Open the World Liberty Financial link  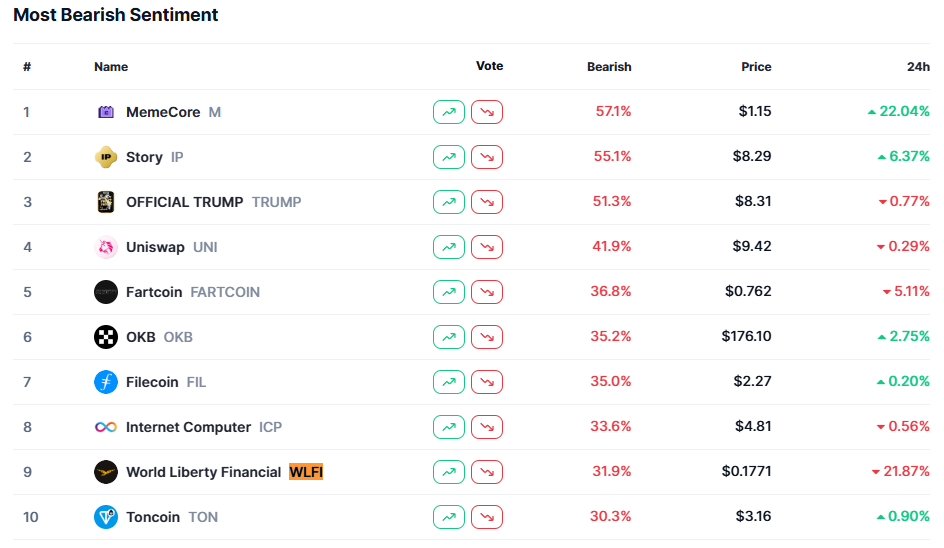point(203,472)
